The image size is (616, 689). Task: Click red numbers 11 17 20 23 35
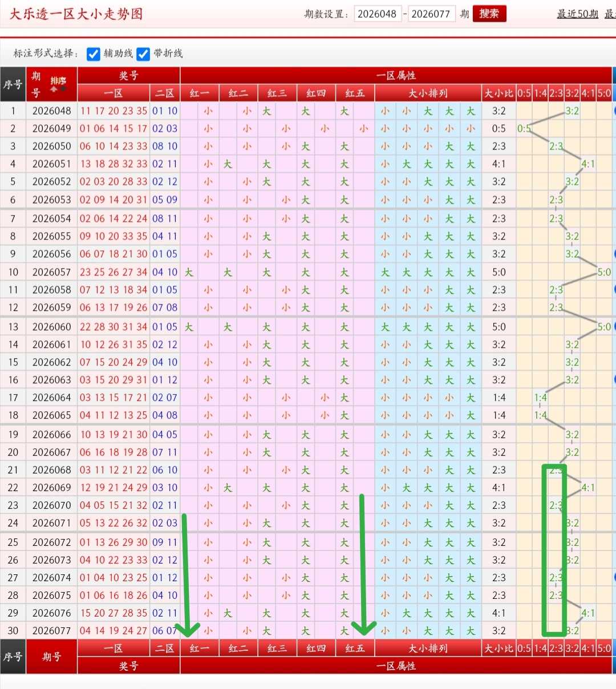pos(114,111)
